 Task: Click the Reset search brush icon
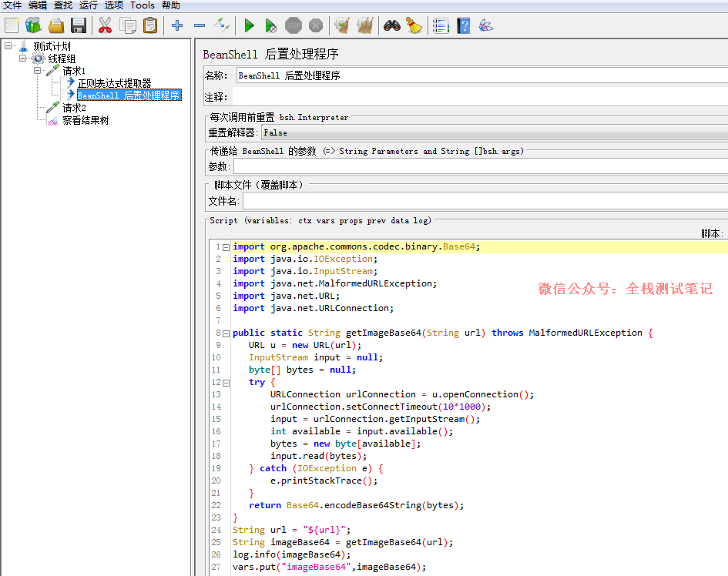pyautogui.click(x=414, y=25)
